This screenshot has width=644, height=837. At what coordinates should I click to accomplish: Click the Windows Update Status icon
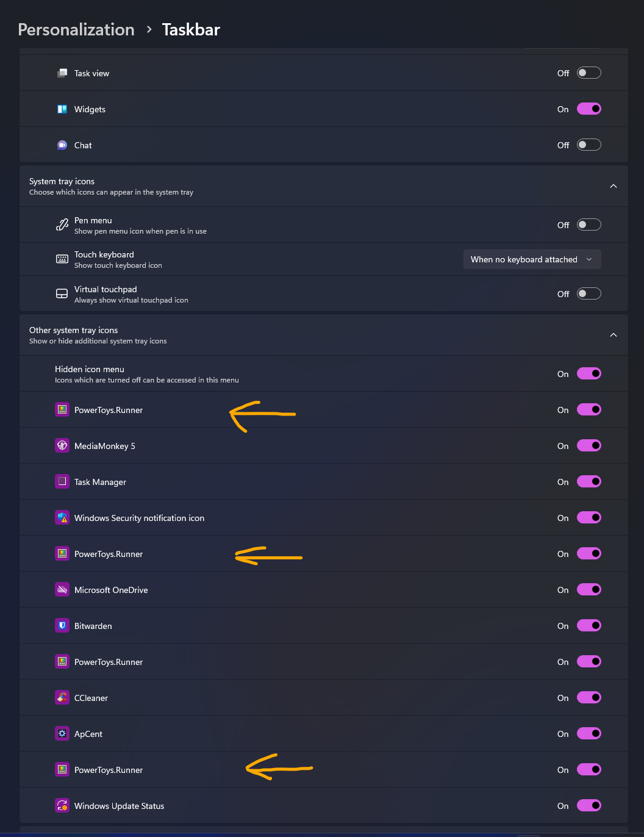coord(62,805)
